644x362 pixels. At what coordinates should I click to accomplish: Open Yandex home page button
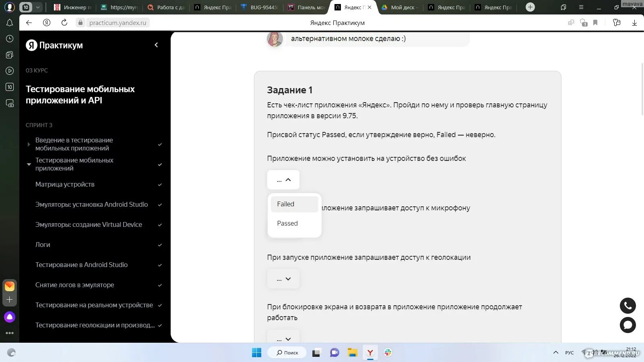[x=47, y=23]
